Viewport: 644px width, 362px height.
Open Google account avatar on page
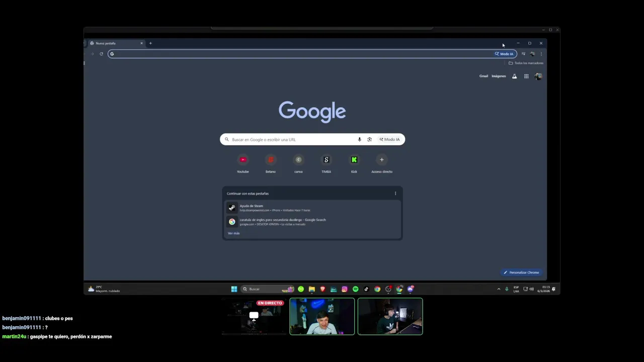538,76
